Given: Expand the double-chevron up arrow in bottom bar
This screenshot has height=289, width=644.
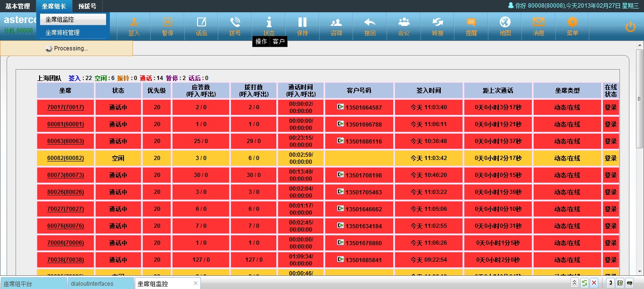Looking at the screenshot, I should click(x=574, y=283).
